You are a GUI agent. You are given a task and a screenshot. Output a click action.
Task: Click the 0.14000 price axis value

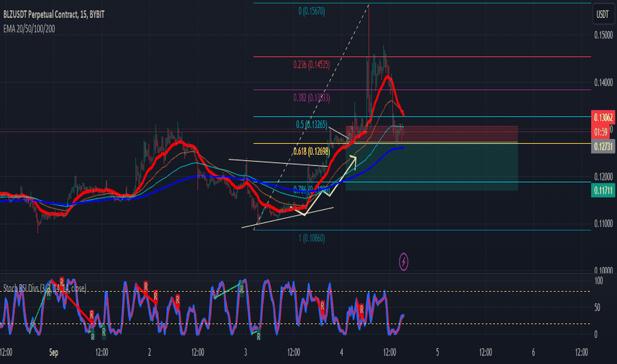tap(603, 82)
